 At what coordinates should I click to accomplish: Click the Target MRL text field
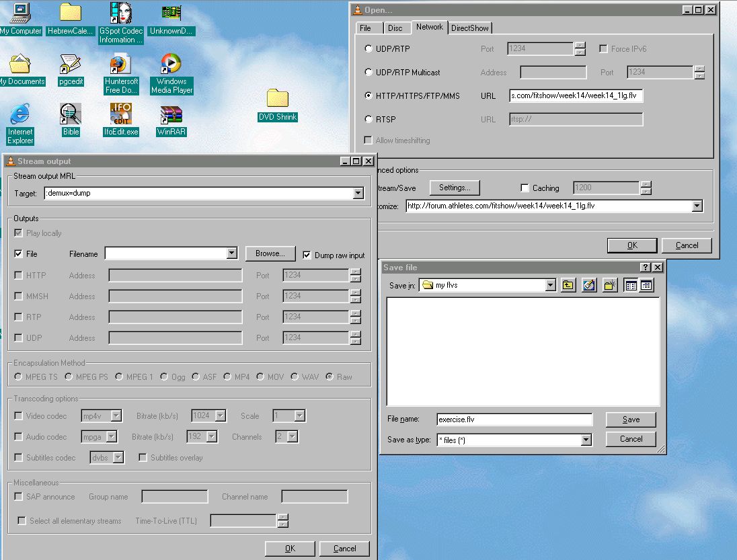pos(198,193)
